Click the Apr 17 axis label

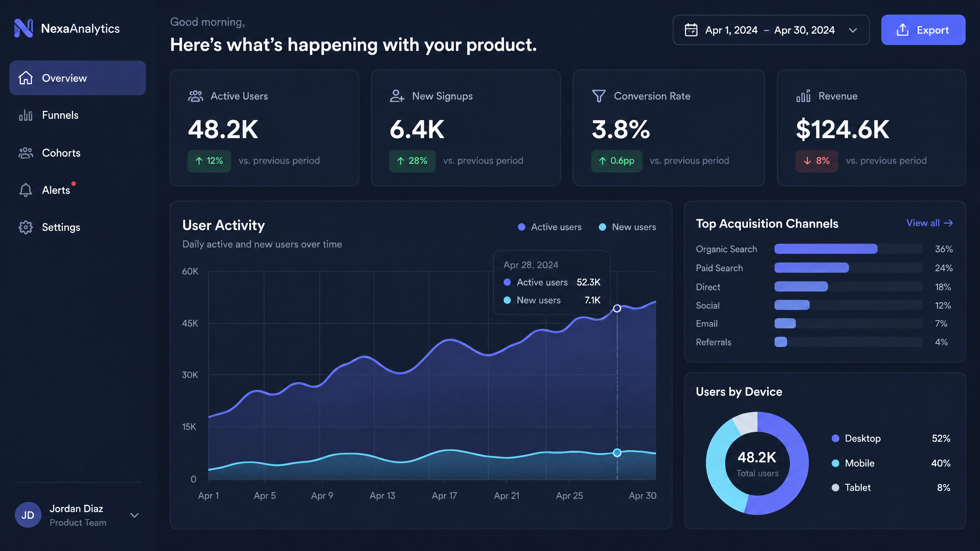point(444,496)
